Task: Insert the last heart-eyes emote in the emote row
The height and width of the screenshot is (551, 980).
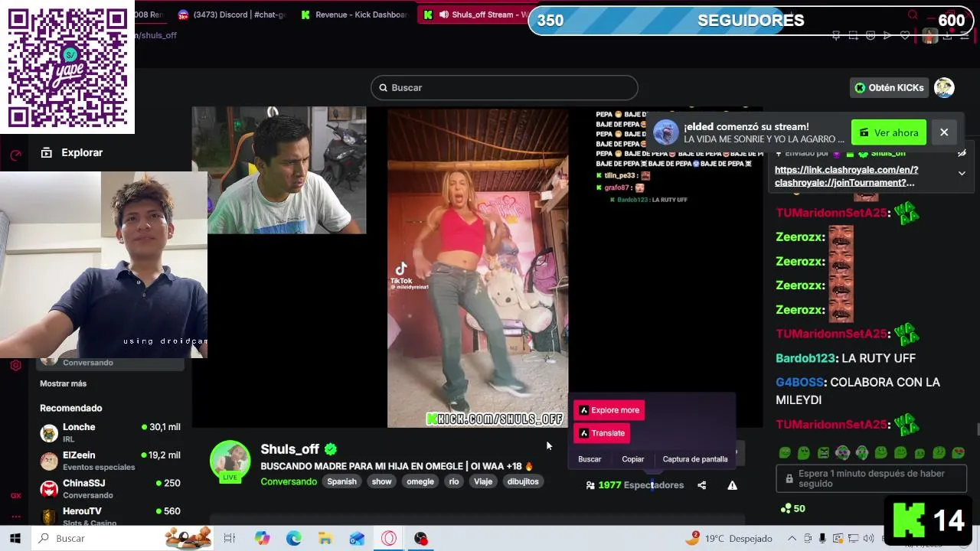Action: 958,453
